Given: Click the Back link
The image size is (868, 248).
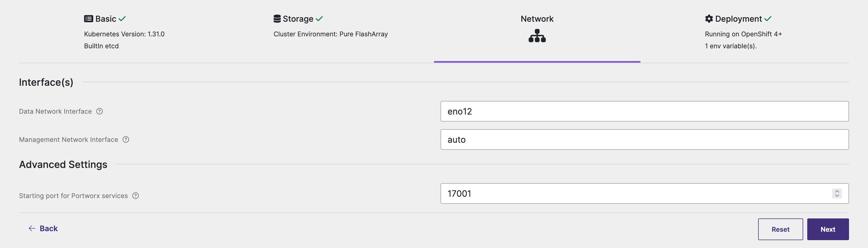Looking at the screenshot, I should point(48,228).
